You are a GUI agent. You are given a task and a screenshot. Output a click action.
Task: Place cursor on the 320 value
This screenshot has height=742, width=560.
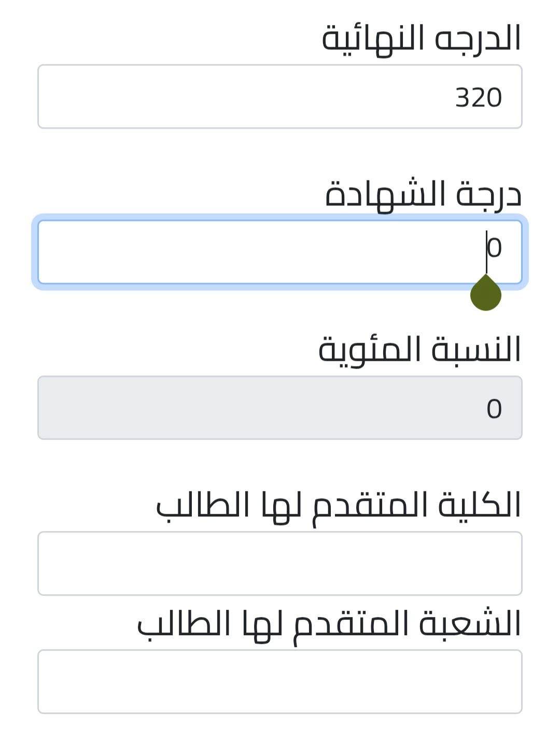(x=479, y=97)
